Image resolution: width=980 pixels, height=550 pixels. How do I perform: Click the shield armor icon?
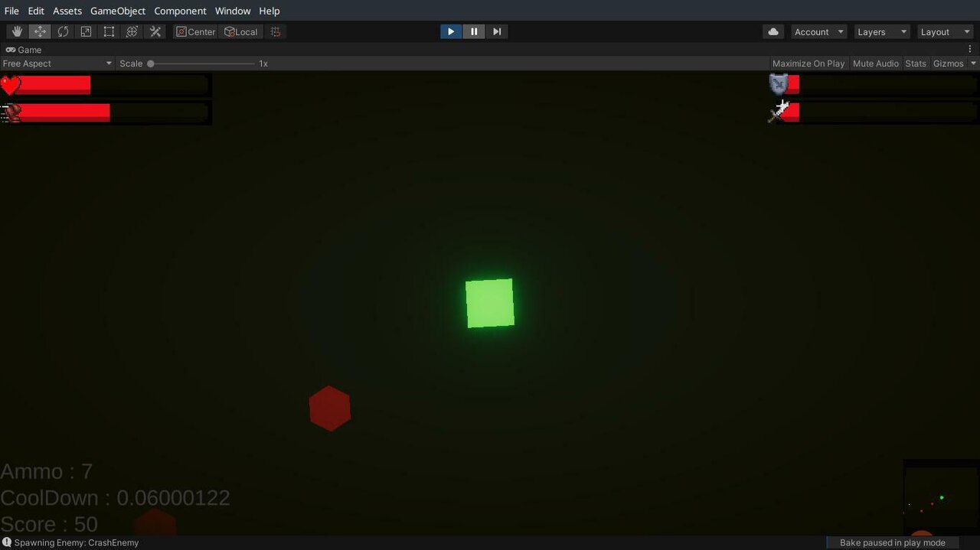779,84
